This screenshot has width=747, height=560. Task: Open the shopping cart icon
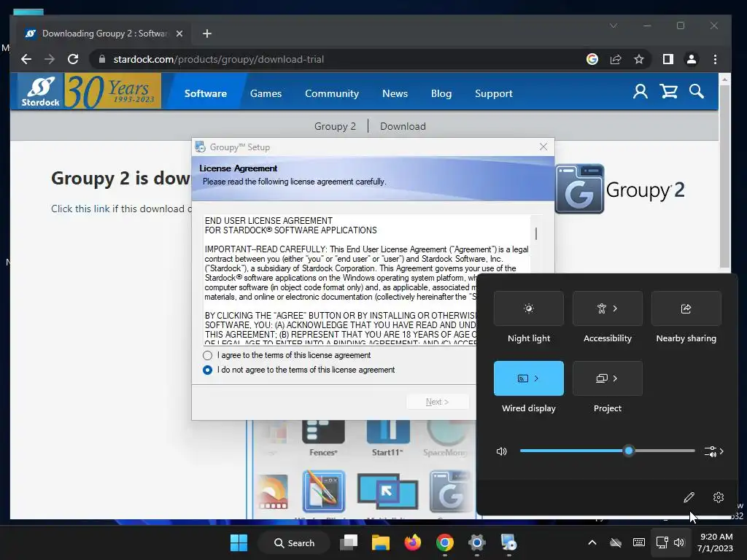pyautogui.click(x=668, y=91)
